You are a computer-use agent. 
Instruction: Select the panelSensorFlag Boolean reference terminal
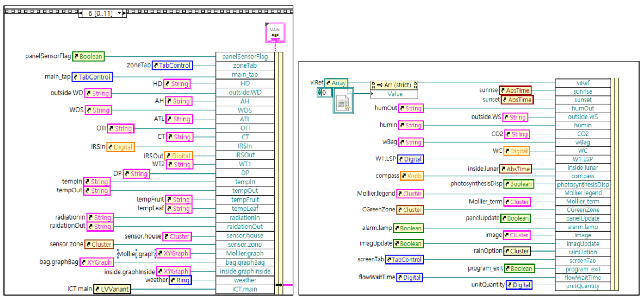89,56
